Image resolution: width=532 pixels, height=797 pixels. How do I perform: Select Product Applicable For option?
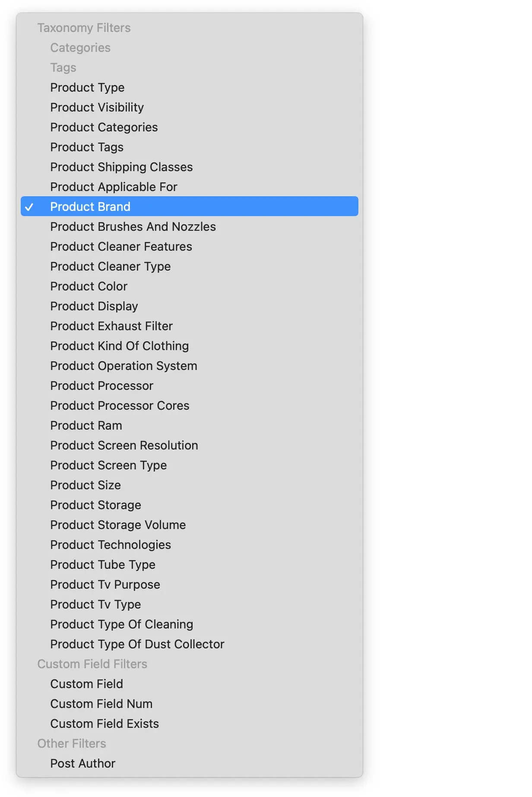(114, 187)
